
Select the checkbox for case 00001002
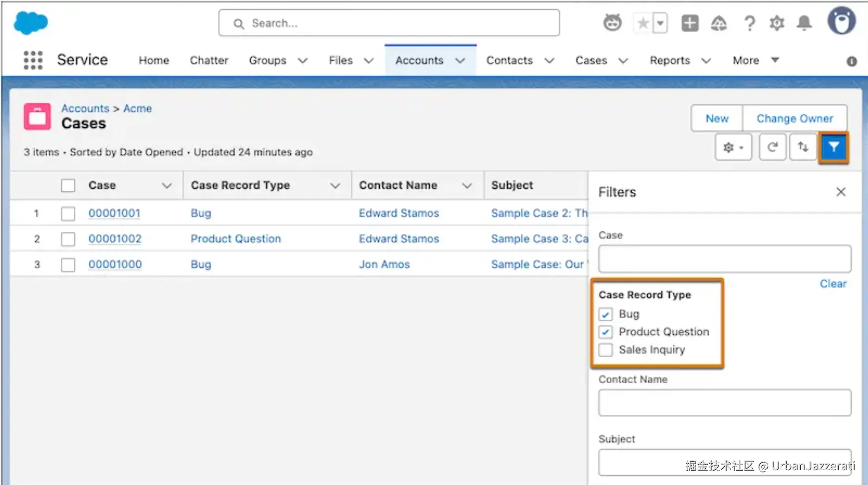pyautogui.click(x=68, y=239)
